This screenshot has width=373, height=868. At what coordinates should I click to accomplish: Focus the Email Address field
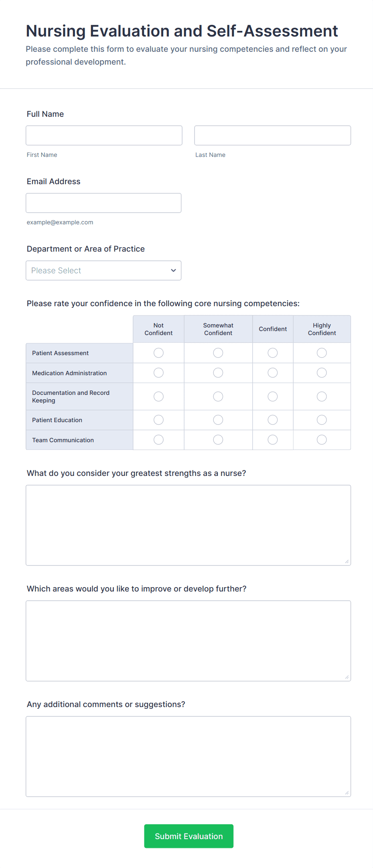pyautogui.click(x=103, y=203)
